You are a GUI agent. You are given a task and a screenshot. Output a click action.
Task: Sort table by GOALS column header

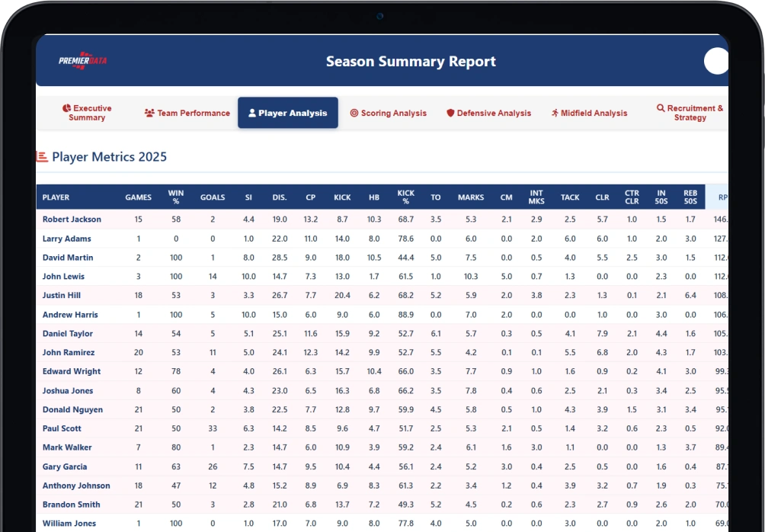(x=213, y=197)
